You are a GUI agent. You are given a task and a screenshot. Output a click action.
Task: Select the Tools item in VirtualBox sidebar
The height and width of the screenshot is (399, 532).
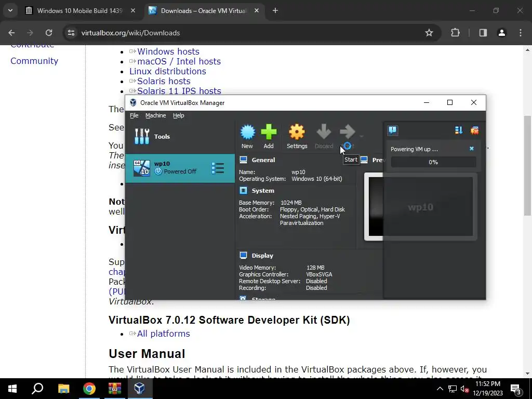[180, 137]
